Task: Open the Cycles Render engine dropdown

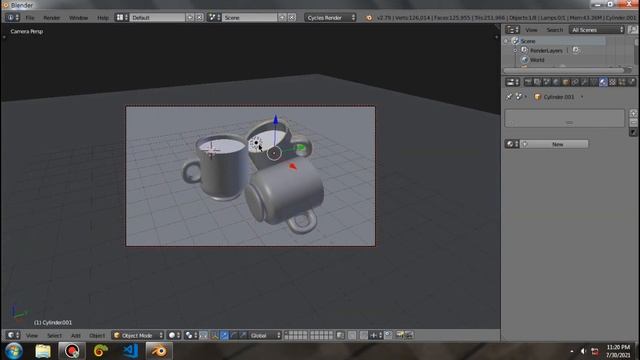Action: pyautogui.click(x=330, y=18)
